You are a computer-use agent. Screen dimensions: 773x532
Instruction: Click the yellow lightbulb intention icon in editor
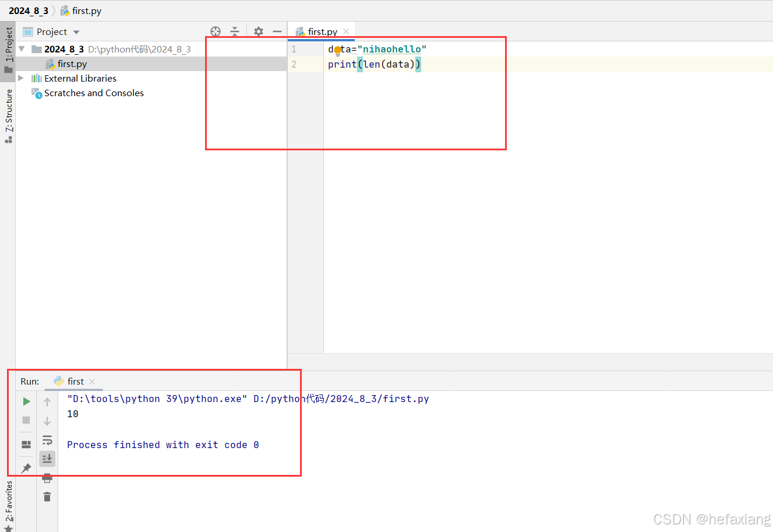click(338, 50)
